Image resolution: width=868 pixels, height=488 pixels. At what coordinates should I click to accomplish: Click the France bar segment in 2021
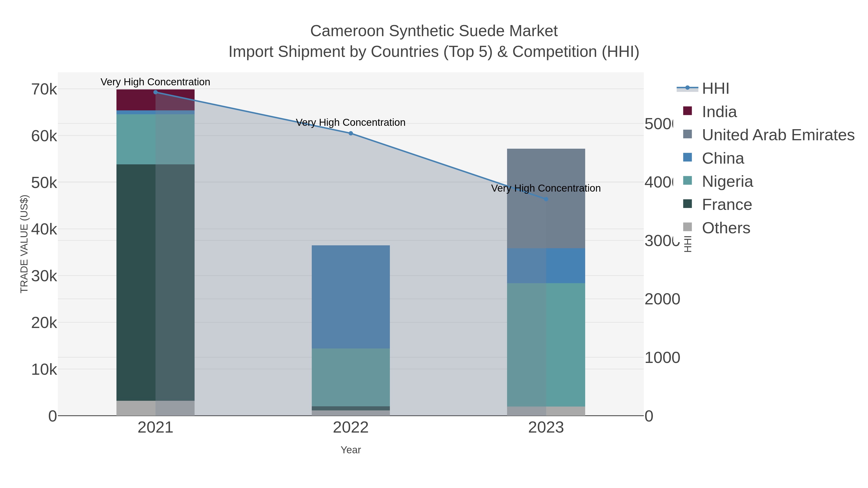[155, 283]
